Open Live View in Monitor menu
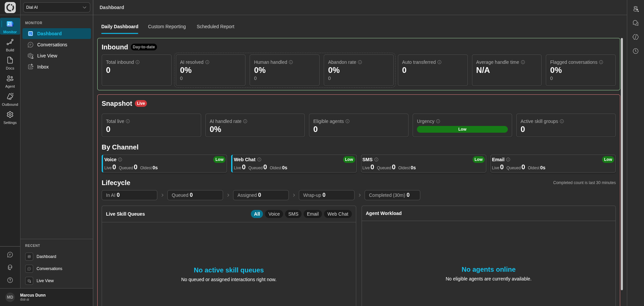The width and height of the screenshot is (644, 306). click(57, 56)
